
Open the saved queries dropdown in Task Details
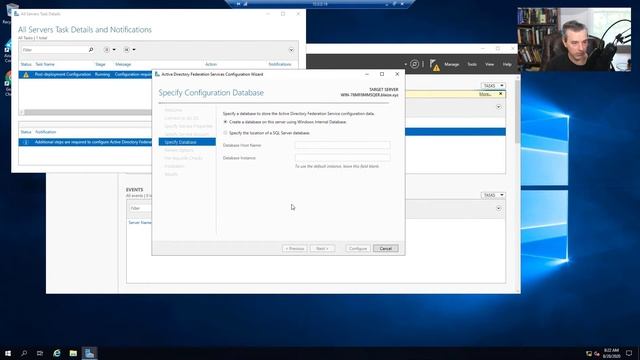pos(129,50)
